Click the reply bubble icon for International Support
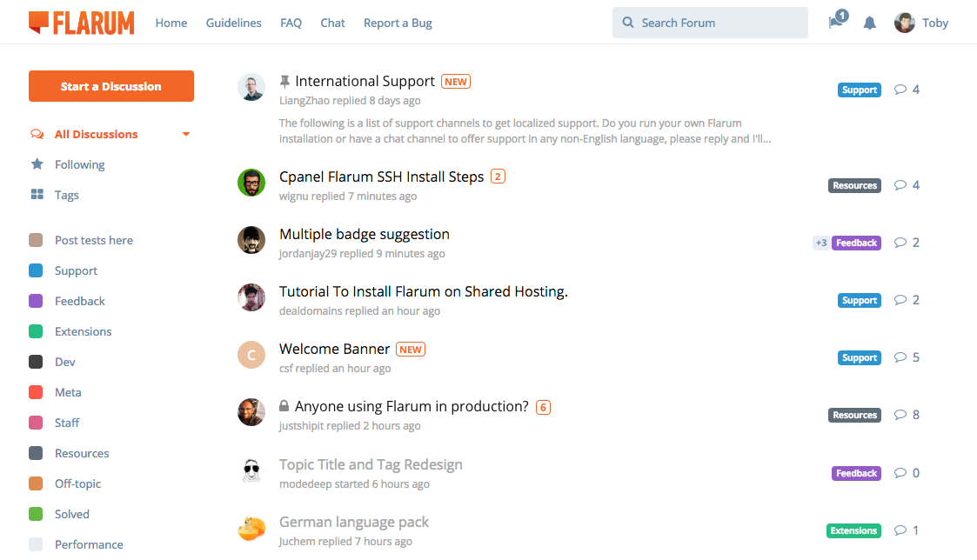Viewport: 977px width, 560px height. pos(900,89)
